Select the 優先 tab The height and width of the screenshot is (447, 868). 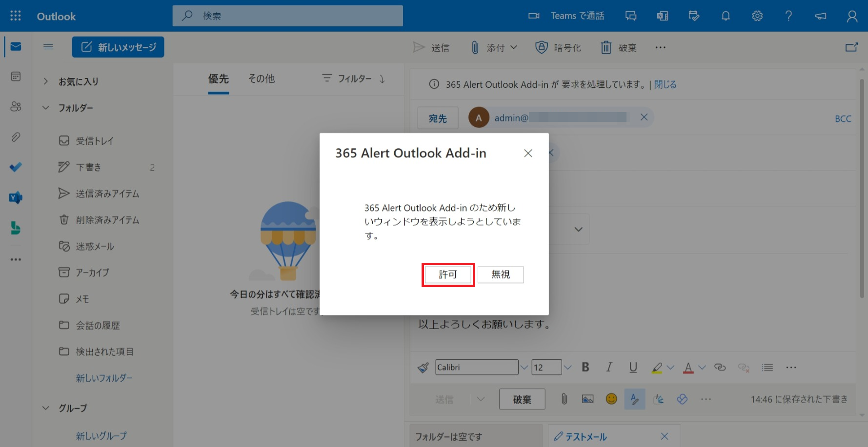point(218,78)
